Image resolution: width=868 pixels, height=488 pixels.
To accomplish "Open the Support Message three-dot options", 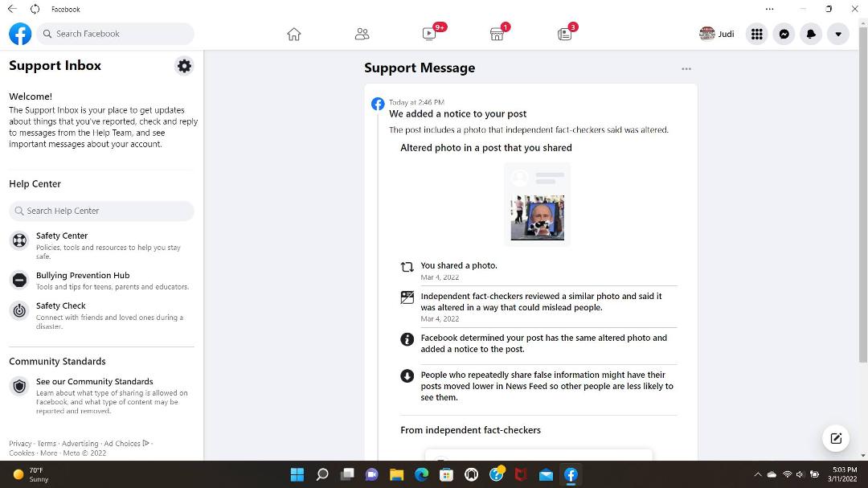I will pos(686,68).
